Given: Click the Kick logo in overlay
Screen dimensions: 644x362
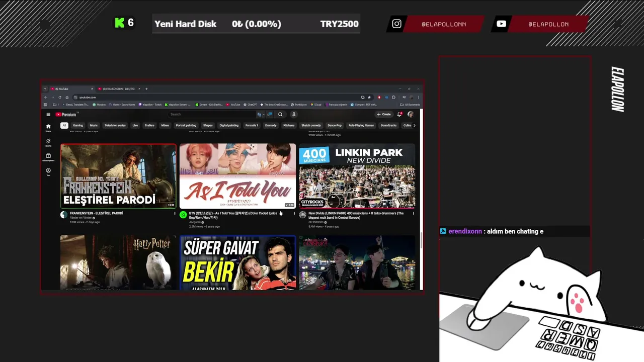Looking at the screenshot, I should (x=119, y=23).
